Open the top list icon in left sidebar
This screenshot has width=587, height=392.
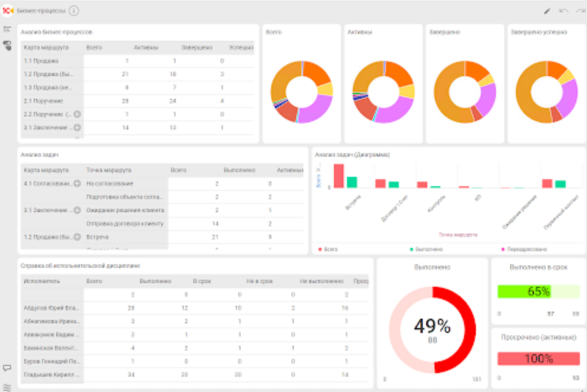(7, 29)
